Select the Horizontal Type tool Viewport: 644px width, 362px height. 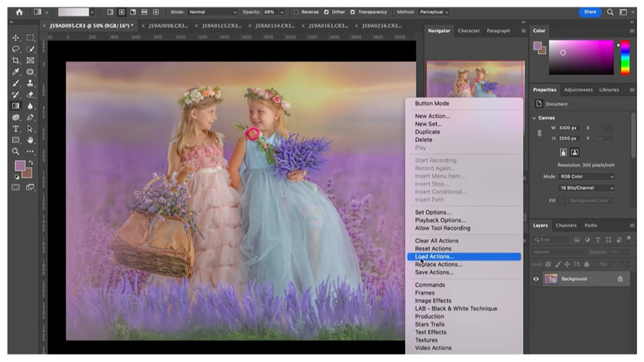tap(16, 128)
